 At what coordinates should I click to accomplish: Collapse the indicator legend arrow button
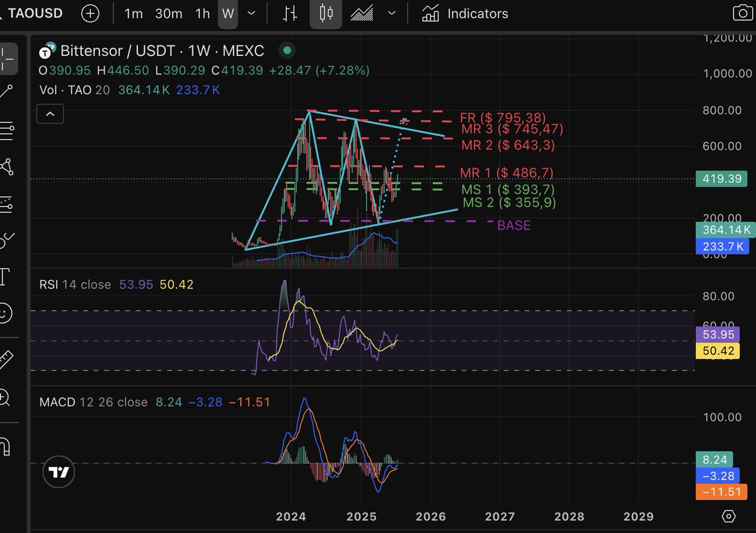(x=50, y=114)
